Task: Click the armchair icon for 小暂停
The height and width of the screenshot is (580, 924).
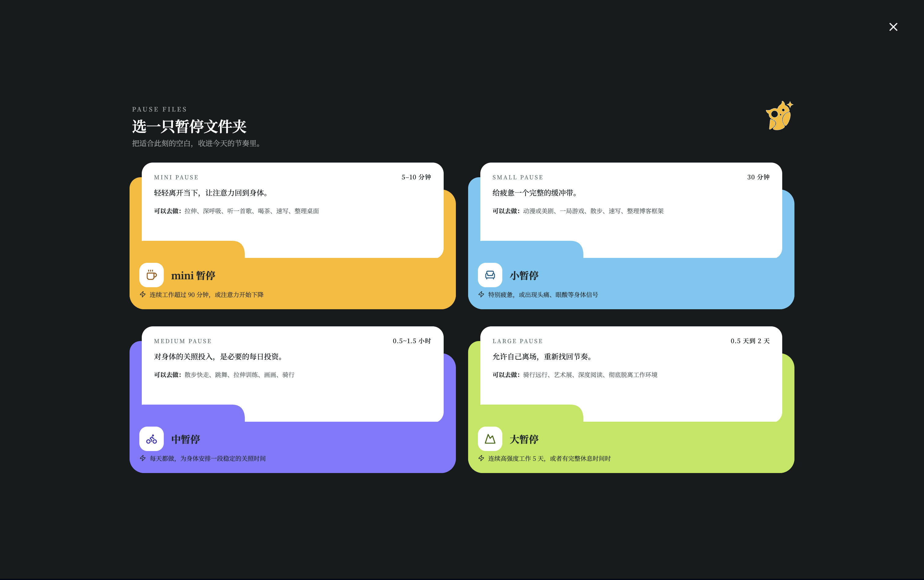Action: tap(490, 275)
